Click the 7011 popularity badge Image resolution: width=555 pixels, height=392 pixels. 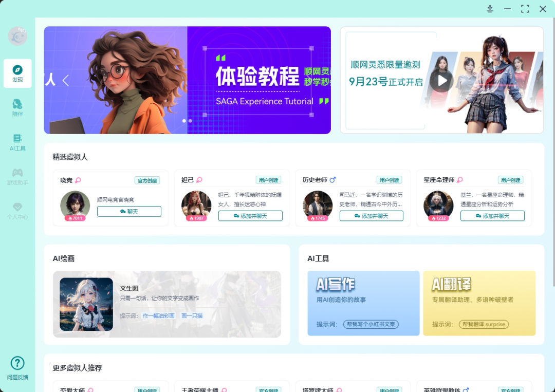pos(75,218)
